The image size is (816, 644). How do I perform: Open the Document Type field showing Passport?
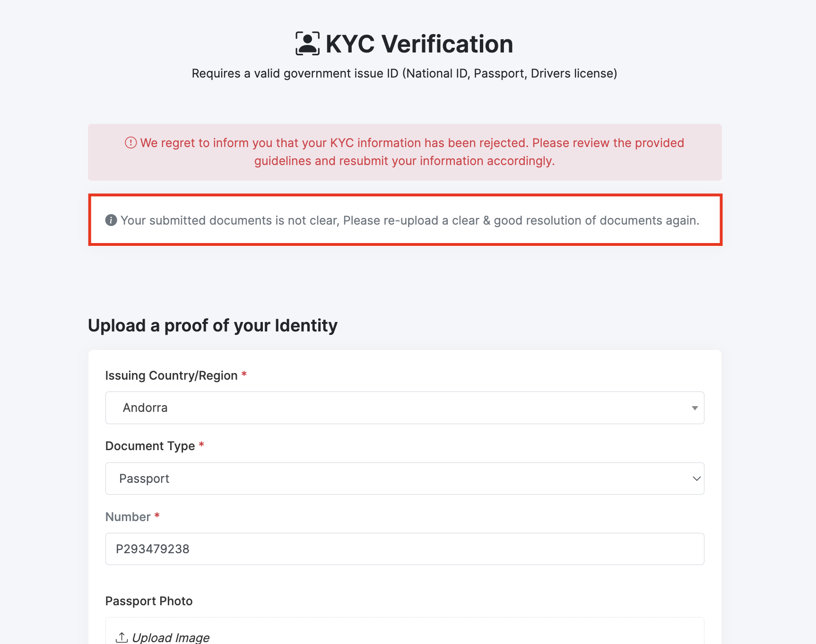tap(397, 479)
